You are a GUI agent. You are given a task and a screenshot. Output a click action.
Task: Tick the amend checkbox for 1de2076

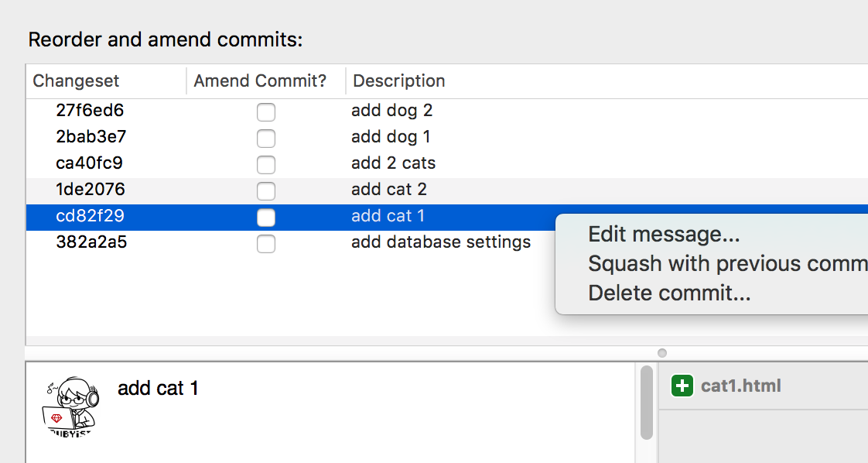click(x=266, y=191)
